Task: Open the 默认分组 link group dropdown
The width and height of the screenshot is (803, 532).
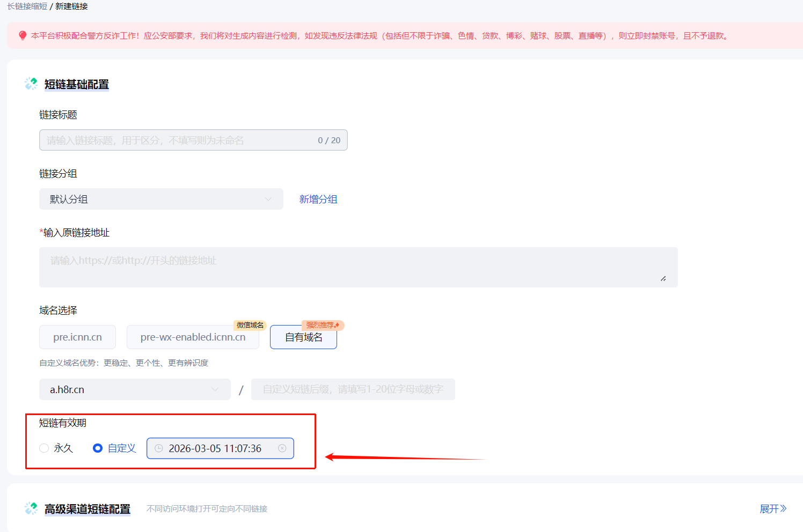Action: [x=161, y=199]
